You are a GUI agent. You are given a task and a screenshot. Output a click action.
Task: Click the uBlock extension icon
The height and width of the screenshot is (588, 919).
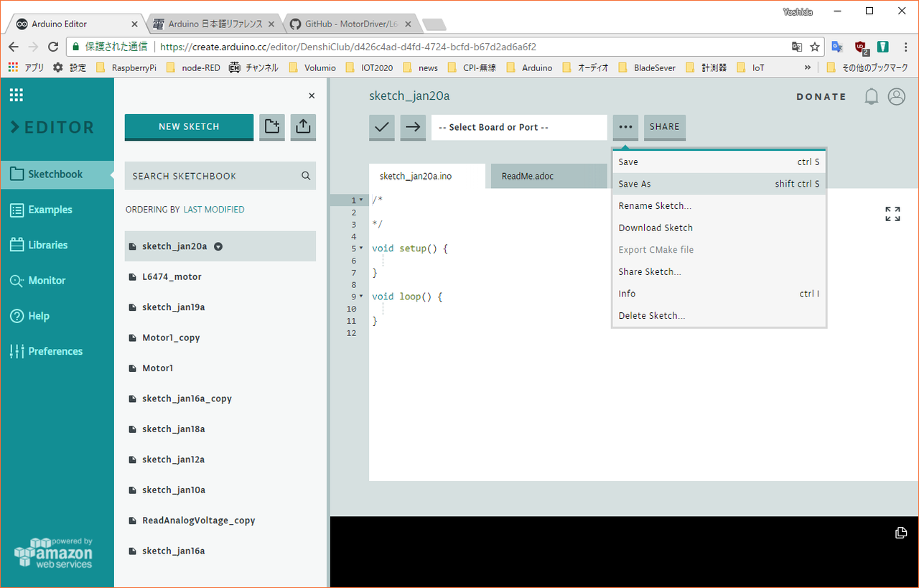(861, 47)
